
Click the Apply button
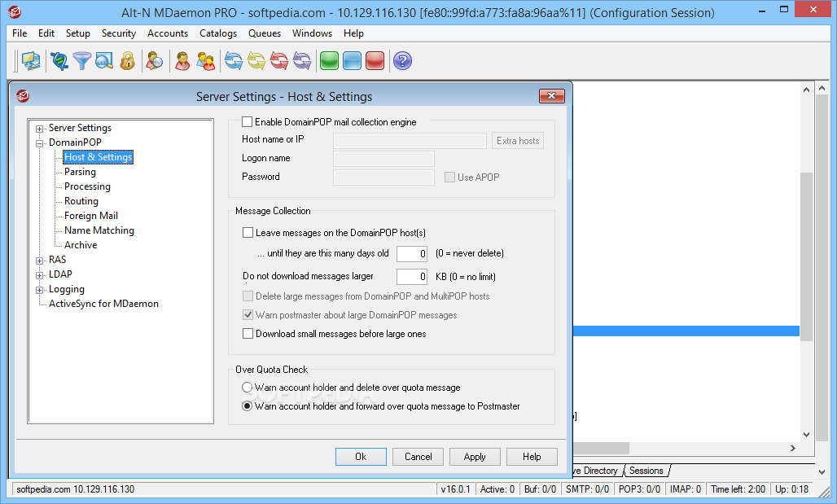click(475, 457)
